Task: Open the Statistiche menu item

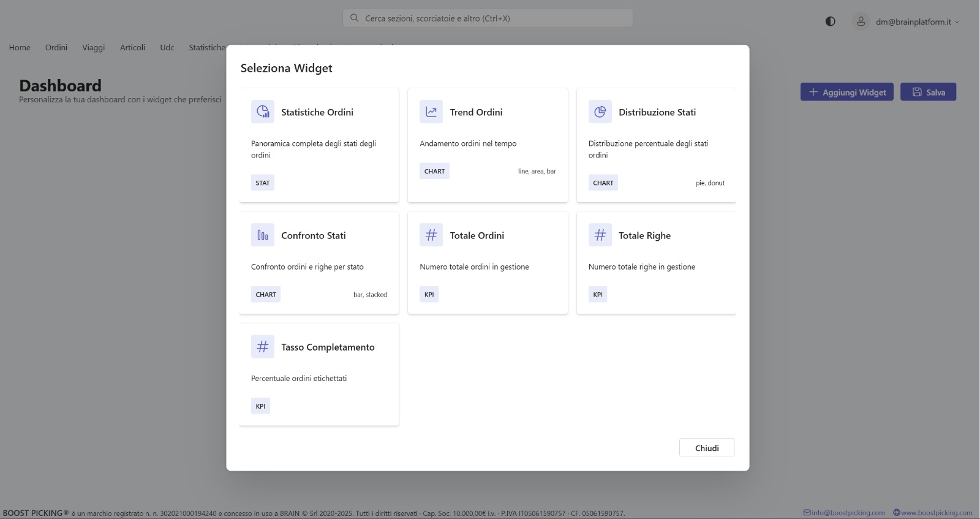Action: click(x=207, y=47)
